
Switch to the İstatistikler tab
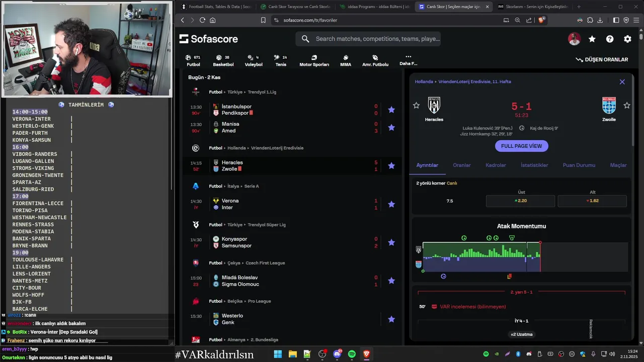(534, 165)
